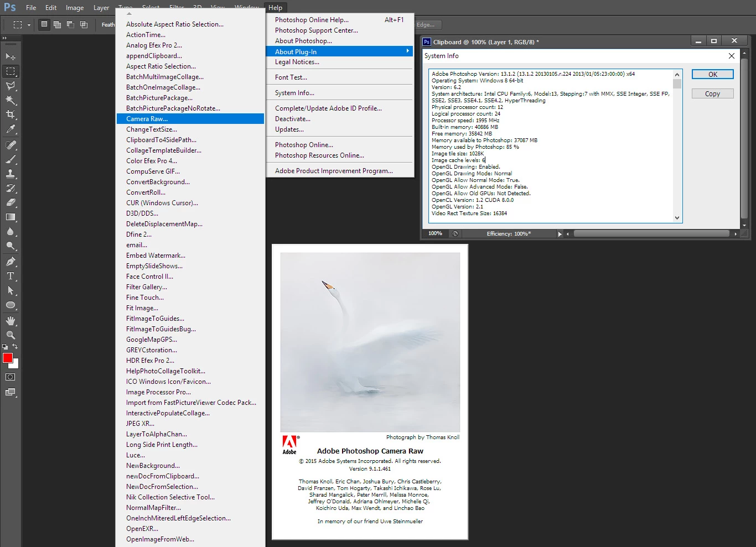
Task: Select the Blur tool
Action: [x=11, y=231]
